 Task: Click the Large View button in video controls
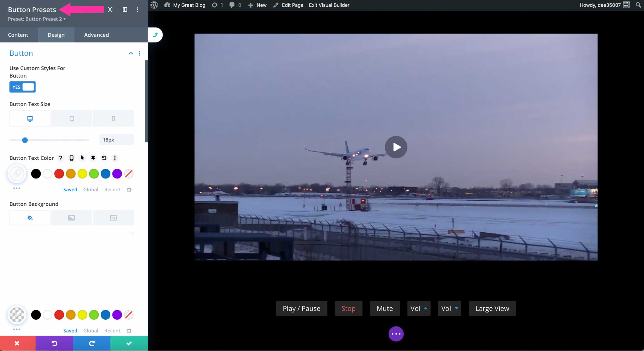[492, 308]
